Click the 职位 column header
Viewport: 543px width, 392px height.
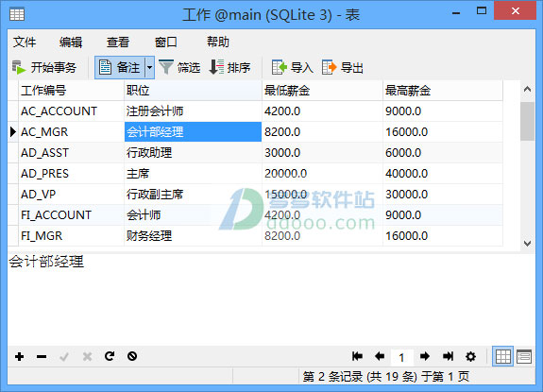point(193,91)
